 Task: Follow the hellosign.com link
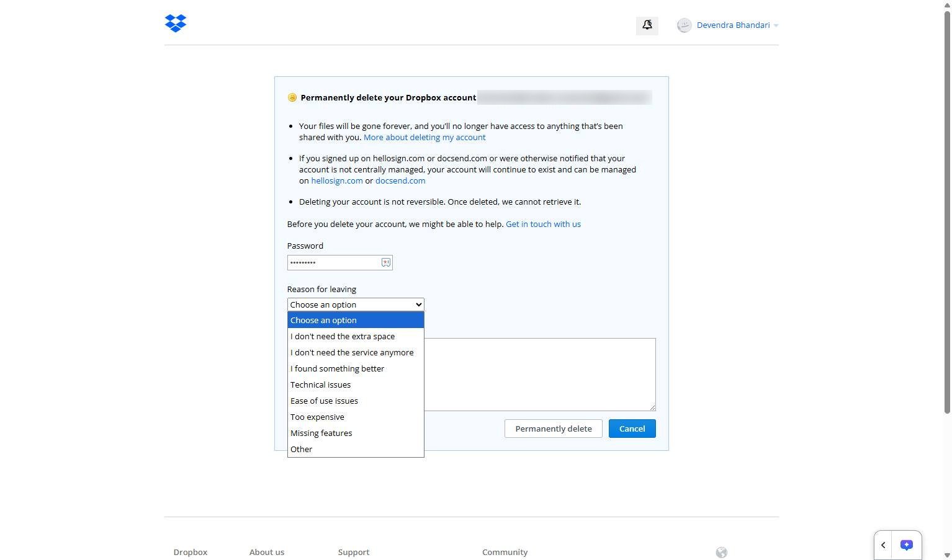coord(337,180)
